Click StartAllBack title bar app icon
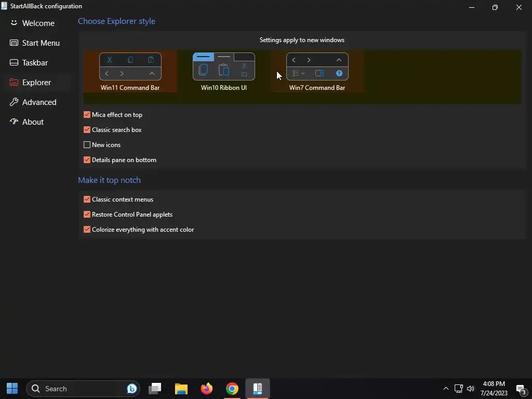Image resolution: width=532 pixels, height=399 pixels. (4, 6)
